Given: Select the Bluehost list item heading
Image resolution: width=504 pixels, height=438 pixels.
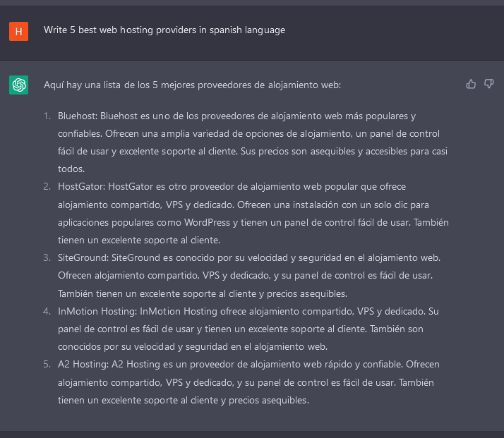Looking at the screenshot, I should 78,116.
